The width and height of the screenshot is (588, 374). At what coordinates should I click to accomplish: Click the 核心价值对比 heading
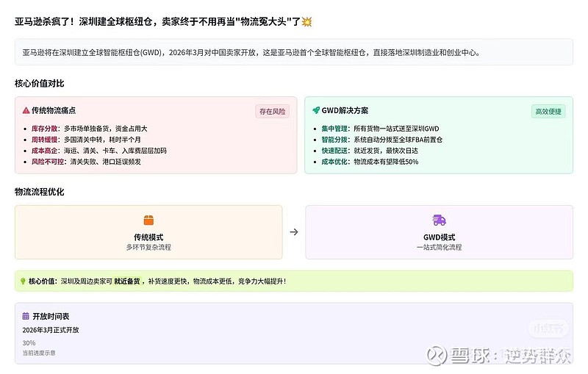[40, 83]
